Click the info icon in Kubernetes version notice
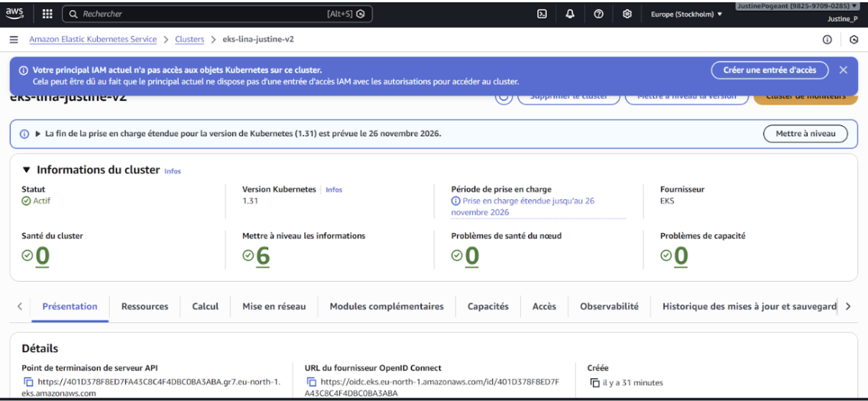This screenshot has width=868, height=401. 24,134
